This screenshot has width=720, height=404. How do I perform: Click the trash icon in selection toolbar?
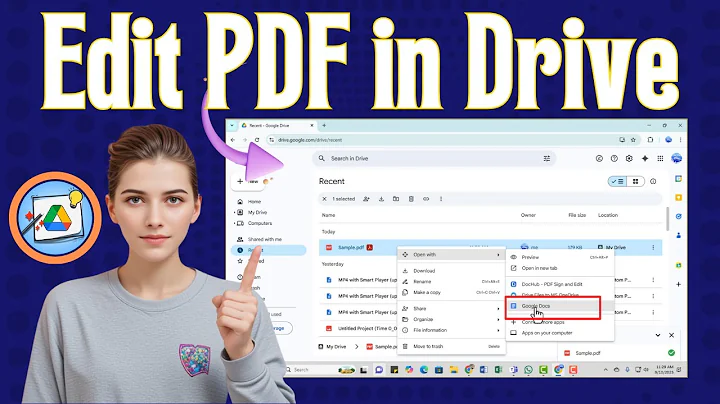coord(411,199)
